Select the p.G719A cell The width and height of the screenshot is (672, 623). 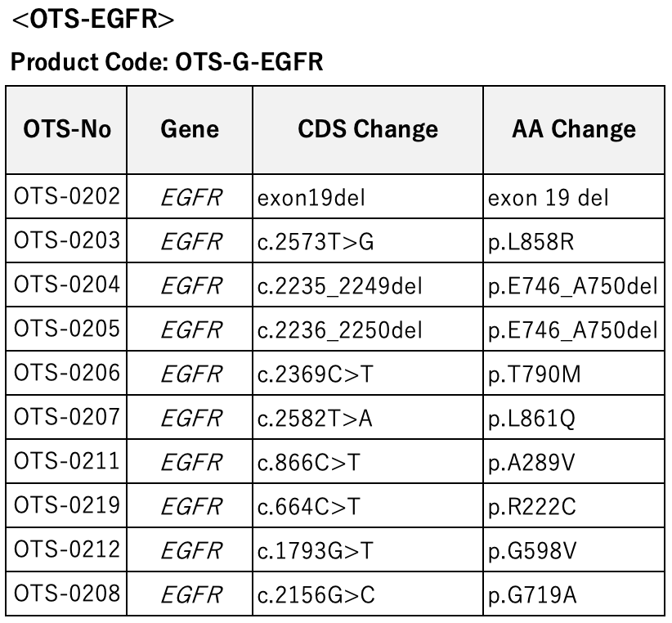(574, 594)
